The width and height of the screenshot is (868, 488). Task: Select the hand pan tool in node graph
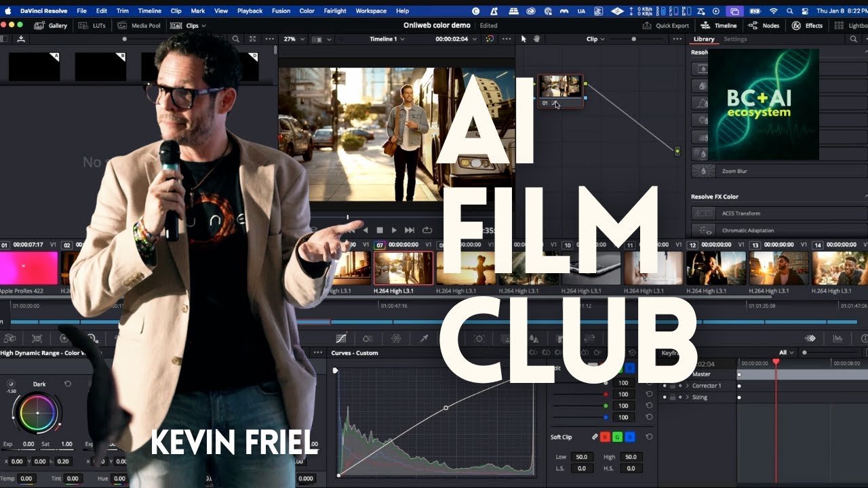(536, 39)
